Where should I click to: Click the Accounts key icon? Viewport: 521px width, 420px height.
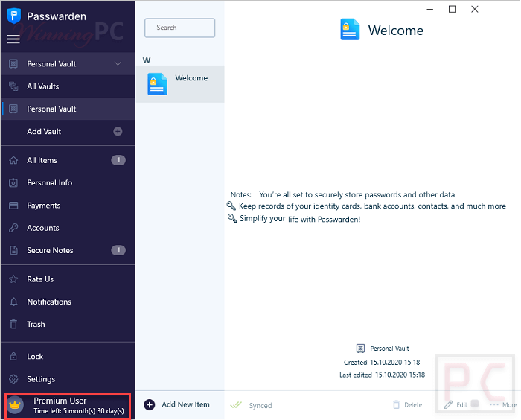[13, 228]
